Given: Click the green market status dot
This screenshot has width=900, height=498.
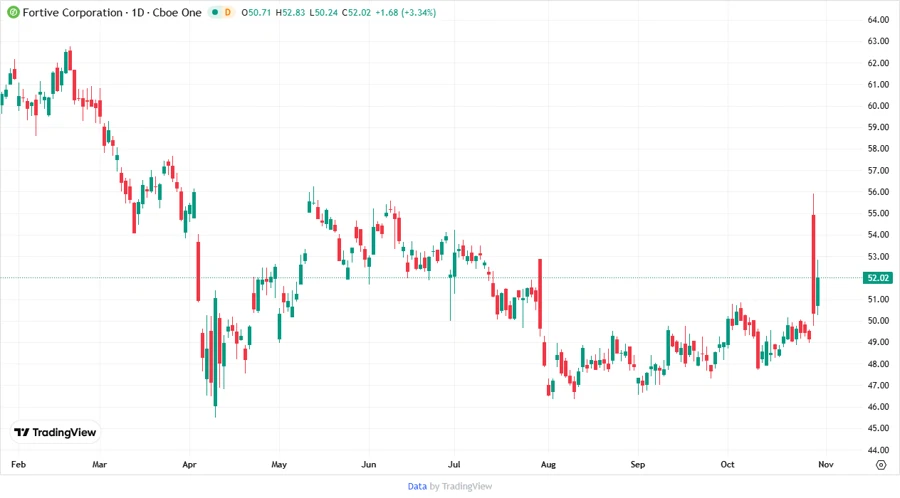Looking at the screenshot, I should coord(215,12).
